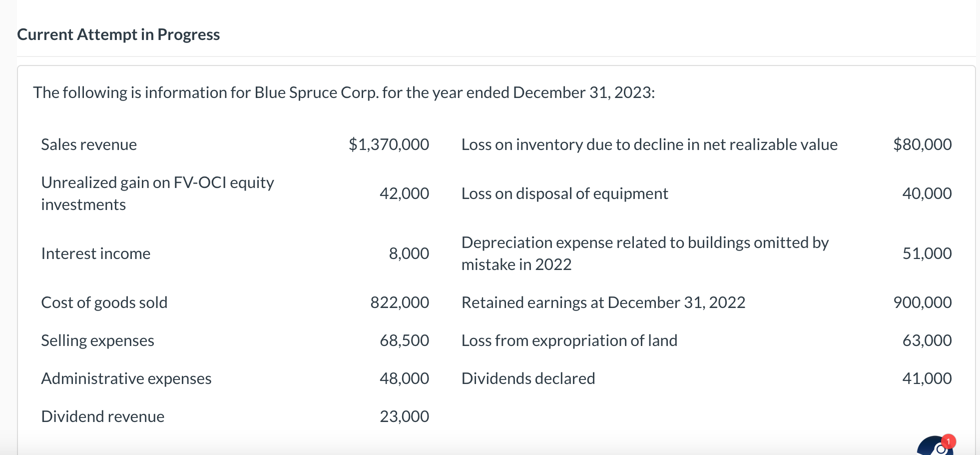Click the Loss on disposal of equipment entry
980x455 pixels.
click(x=564, y=193)
